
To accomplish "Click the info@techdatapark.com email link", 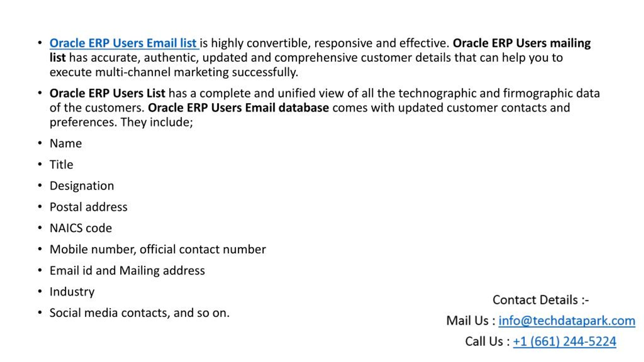I will [567, 321].
